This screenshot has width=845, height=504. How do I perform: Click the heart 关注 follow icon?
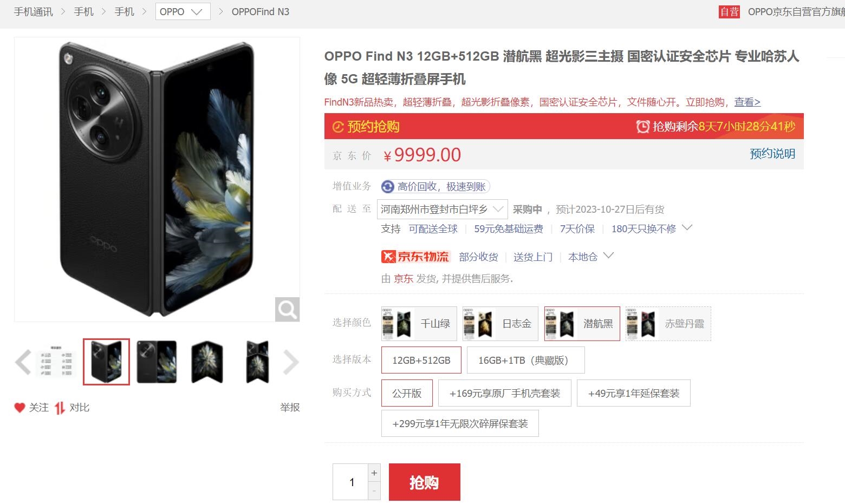click(19, 408)
